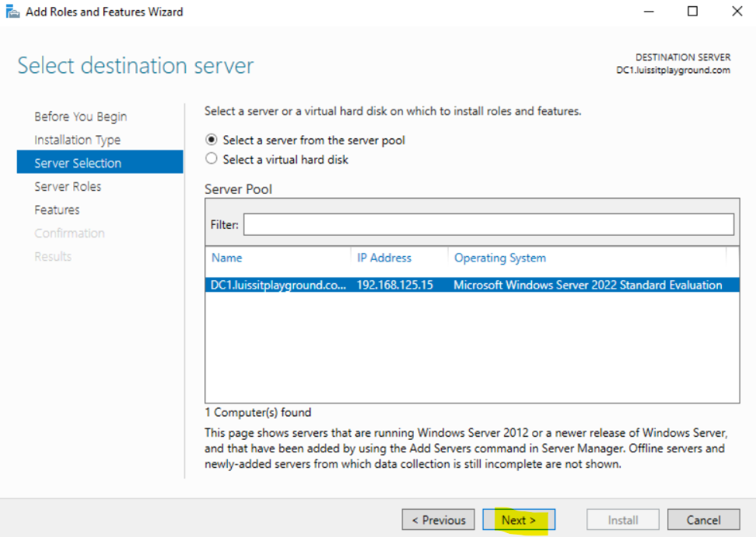
Task: Select the DC1.luissitplayground.co... server row
Action: click(x=472, y=285)
